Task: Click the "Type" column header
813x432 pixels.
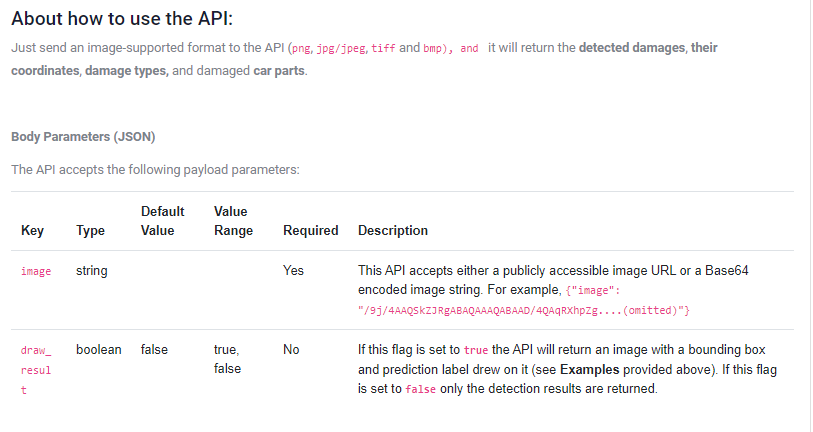Action: tap(90, 231)
